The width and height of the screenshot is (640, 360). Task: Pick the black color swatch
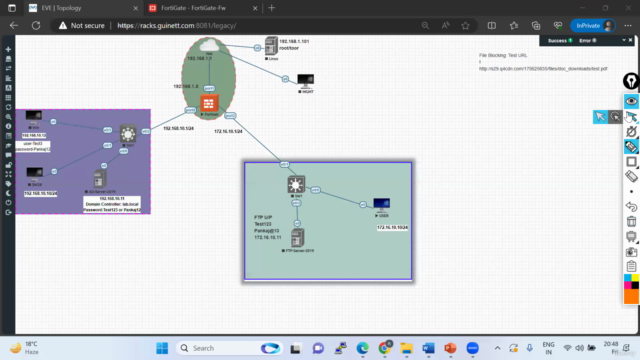[635, 285]
